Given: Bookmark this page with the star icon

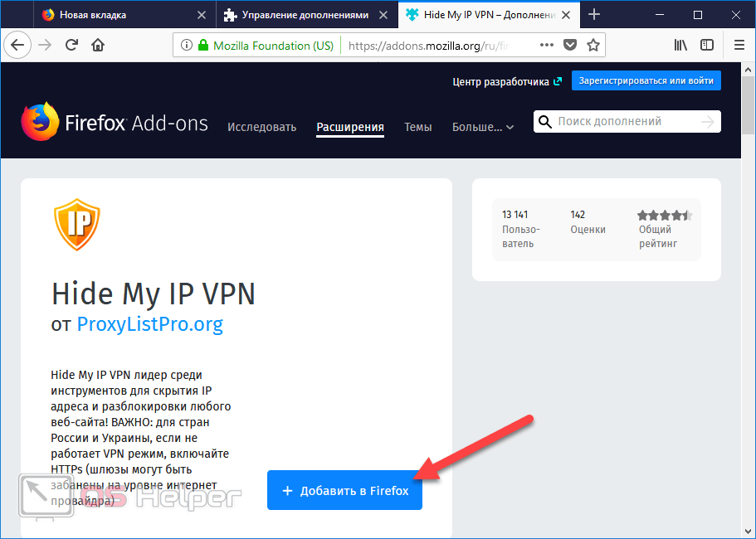Looking at the screenshot, I should (593, 46).
